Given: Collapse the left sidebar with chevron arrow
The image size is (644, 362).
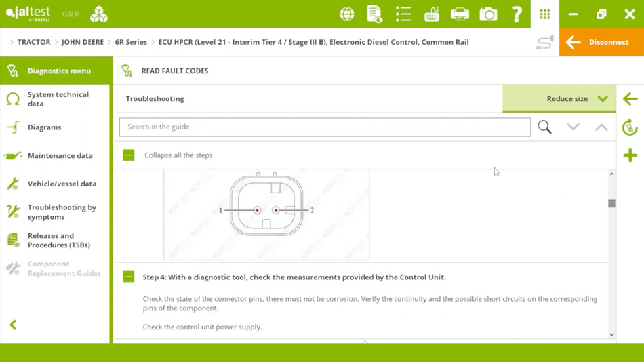Looking at the screenshot, I should click(x=13, y=325).
